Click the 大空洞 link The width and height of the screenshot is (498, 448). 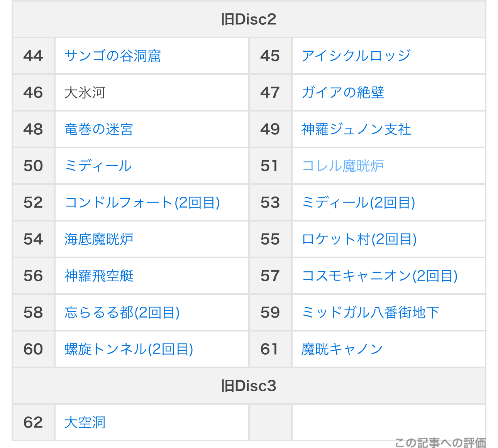85,423
